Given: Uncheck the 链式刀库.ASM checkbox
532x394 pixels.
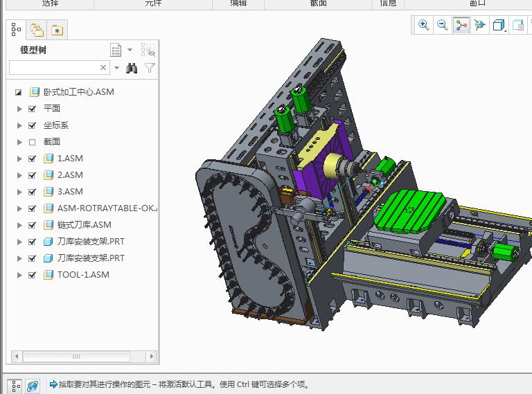Looking at the screenshot, I should click(33, 225).
